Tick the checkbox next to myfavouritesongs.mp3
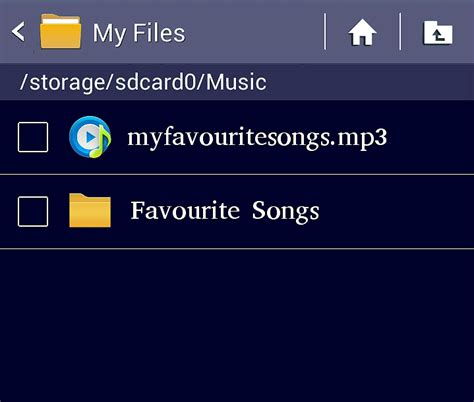 click(x=33, y=137)
